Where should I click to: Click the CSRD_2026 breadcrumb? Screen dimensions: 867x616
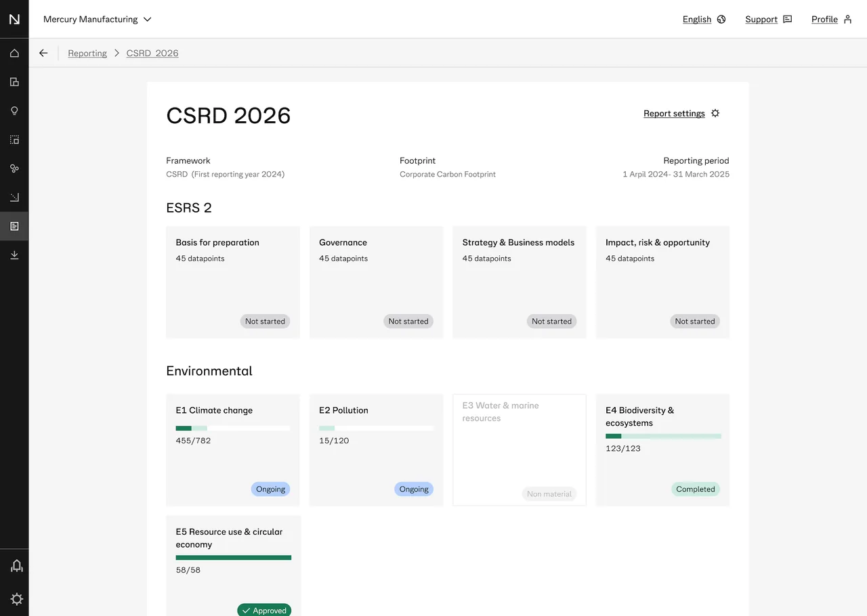(x=152, y=53)
